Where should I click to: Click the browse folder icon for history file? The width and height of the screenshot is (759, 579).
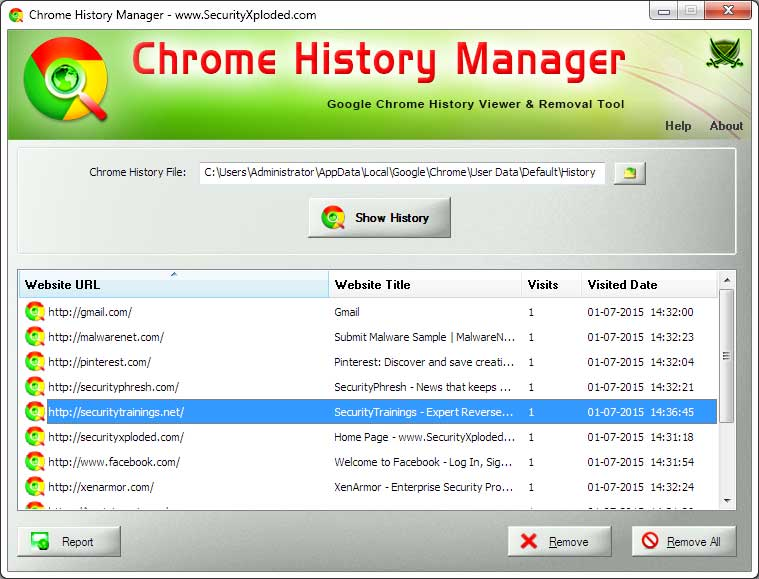tap(629, 173)
